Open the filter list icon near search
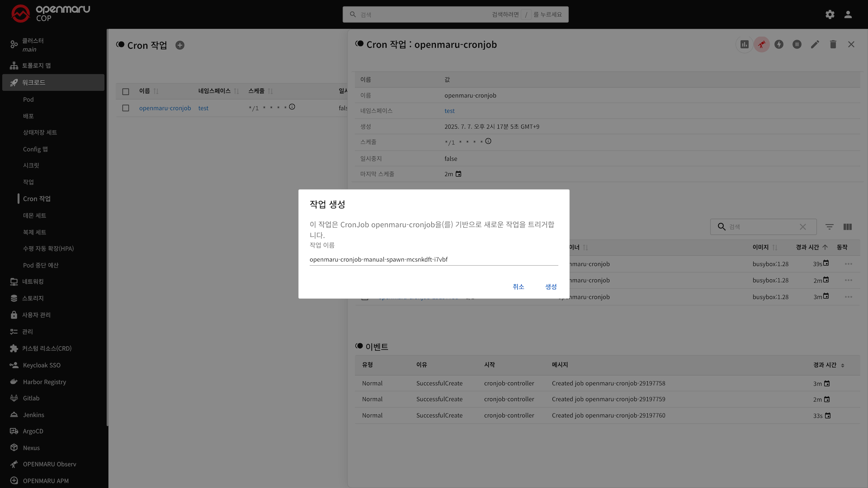 829,227
